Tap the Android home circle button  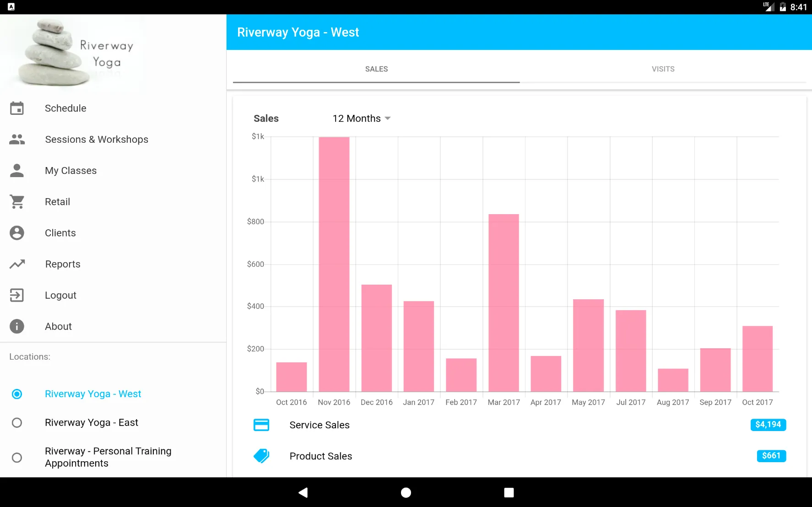pos(406,492)
